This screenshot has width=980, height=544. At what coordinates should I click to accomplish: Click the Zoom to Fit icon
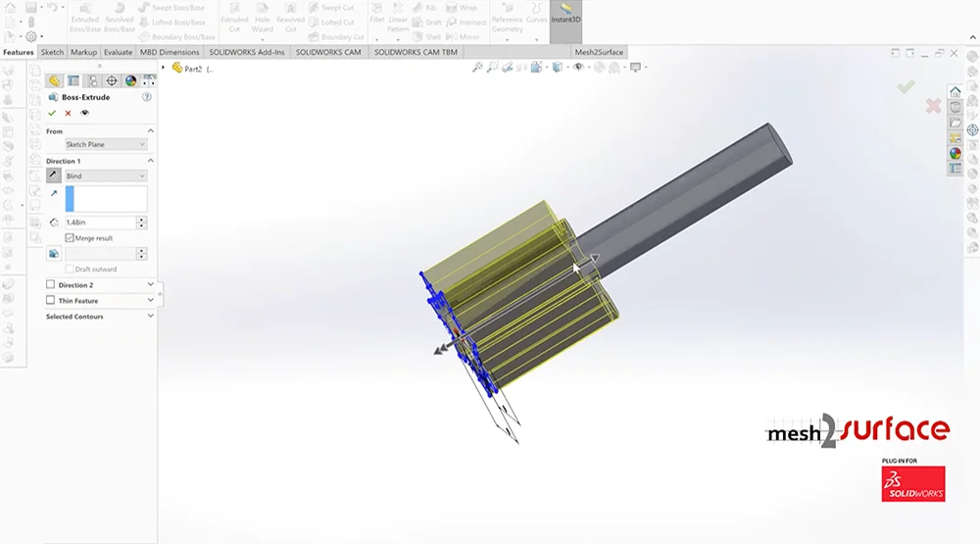tap(477, 68)
